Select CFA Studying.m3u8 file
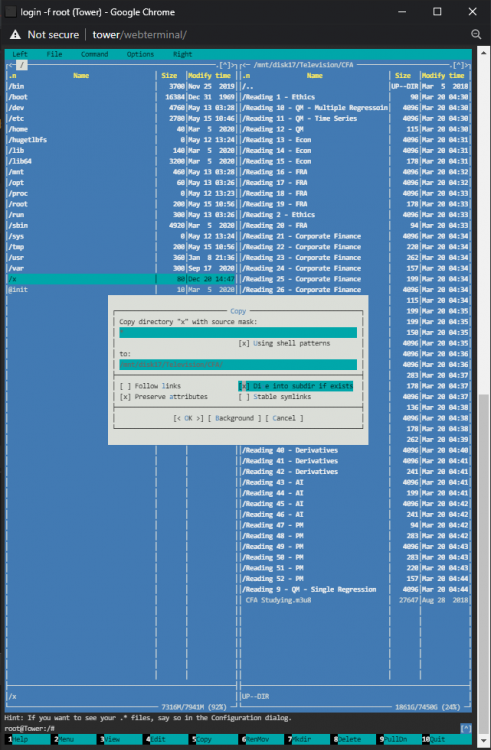Viewport: 491px width, 750px height. click(355, 600)
